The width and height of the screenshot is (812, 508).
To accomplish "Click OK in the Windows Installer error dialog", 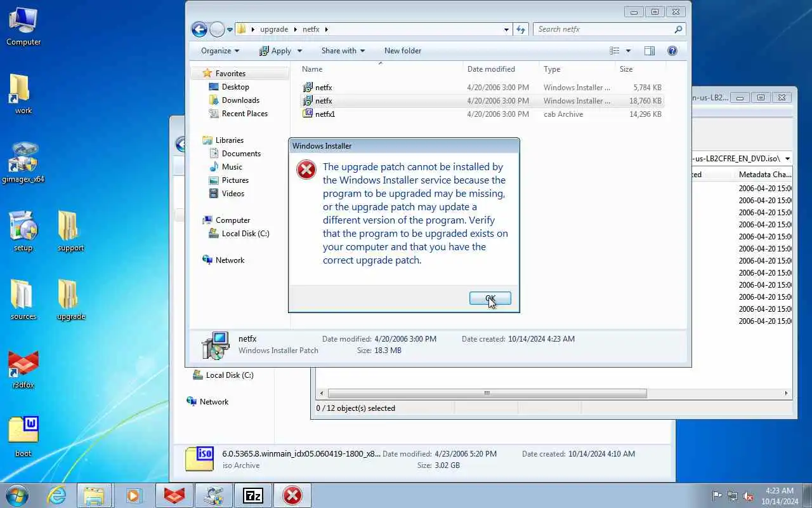I will 490,298.
